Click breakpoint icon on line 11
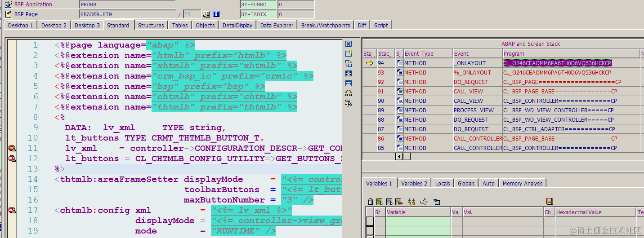 click(12, 148)
